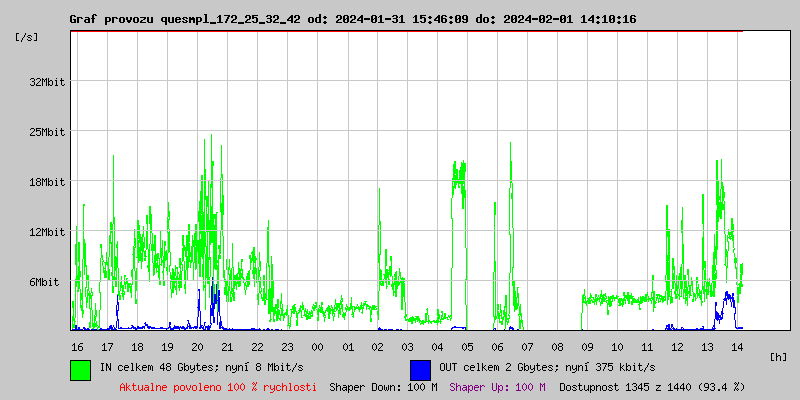Click the 'Shaper Down: 100 M' label
This screenshot has height=400, width=800.
(x=383, y=386)
